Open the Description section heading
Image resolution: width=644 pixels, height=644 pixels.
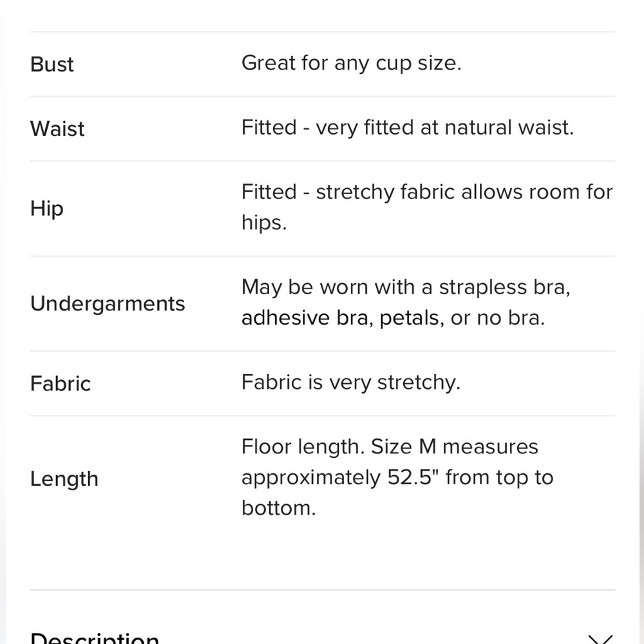95,638
